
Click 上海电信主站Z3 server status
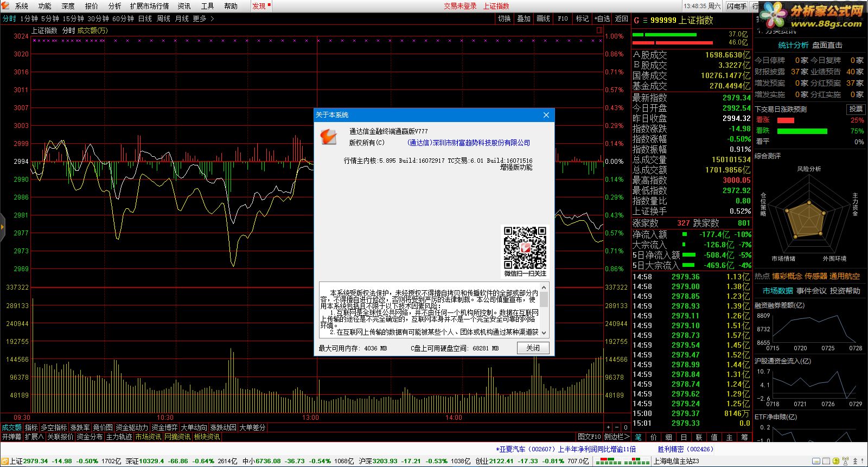676,461
